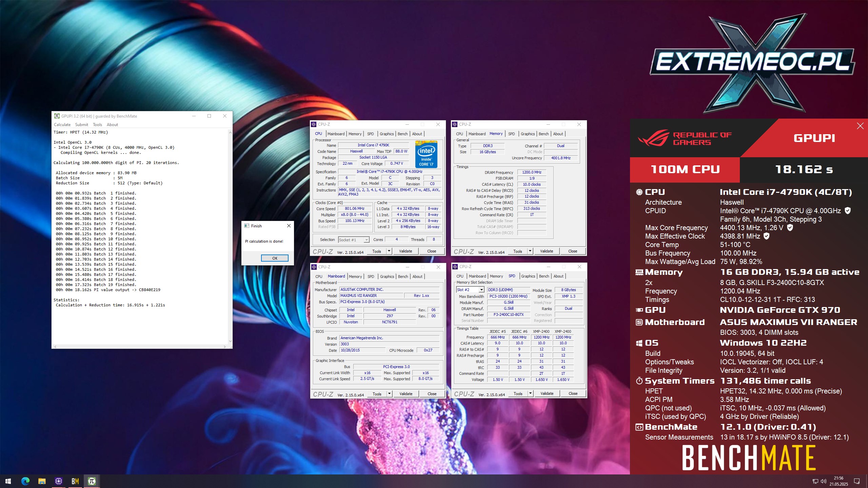
Task: Select SPD tab in CPU-Z Mainboard window
Action: pos(371,277)
